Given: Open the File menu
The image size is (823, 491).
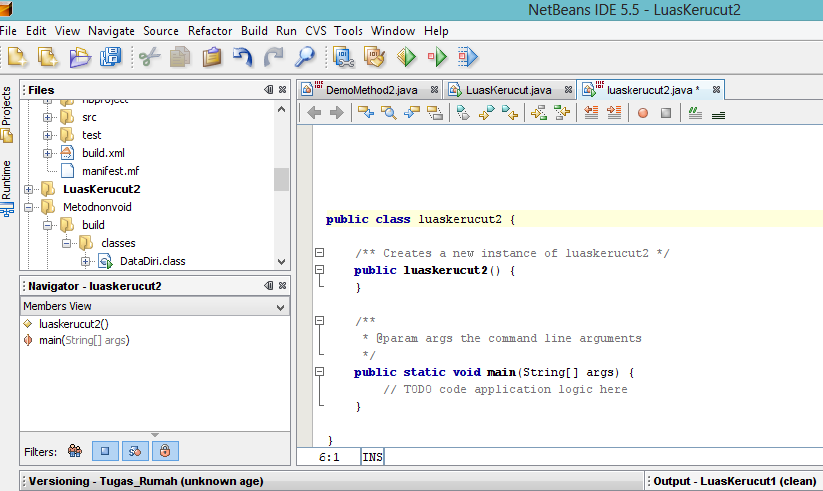Looking at the screenshot, I should [x=8, y=31].
